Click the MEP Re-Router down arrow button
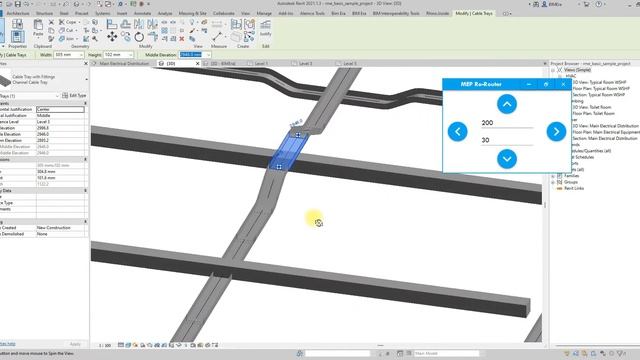Viewport: 640px width, 360px height. (507, 159)
